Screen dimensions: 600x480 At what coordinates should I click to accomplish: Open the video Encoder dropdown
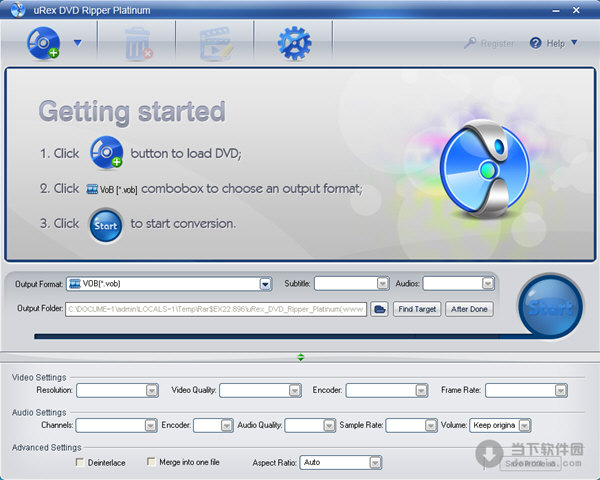[x=387, y=390]
